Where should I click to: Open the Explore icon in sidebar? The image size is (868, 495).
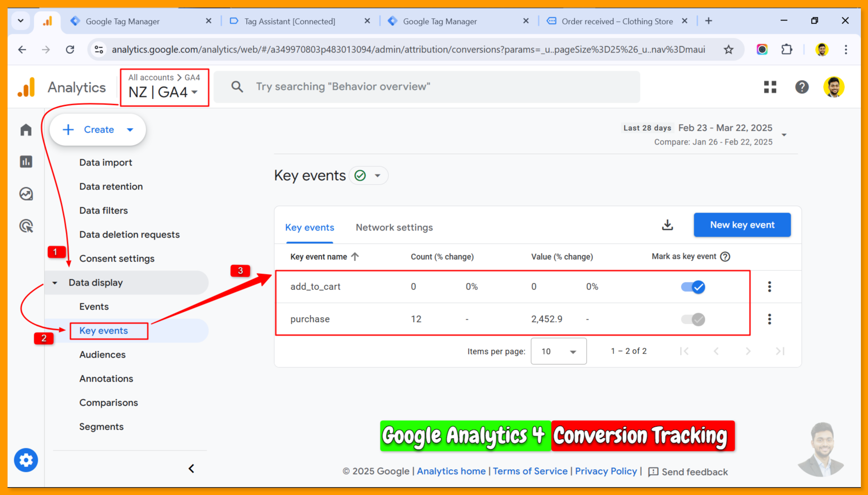tap(26, 194)
